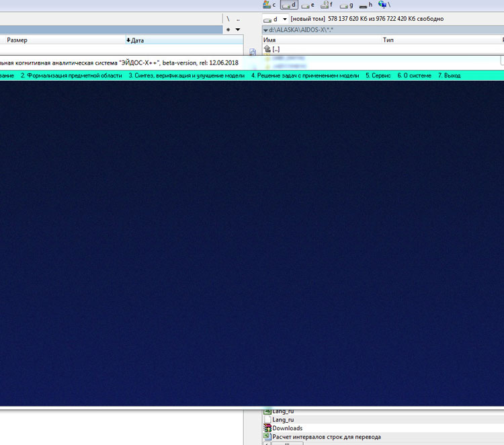
Task: Open menu 4. Решение задач с применением модели
Action: pos(304,76)
